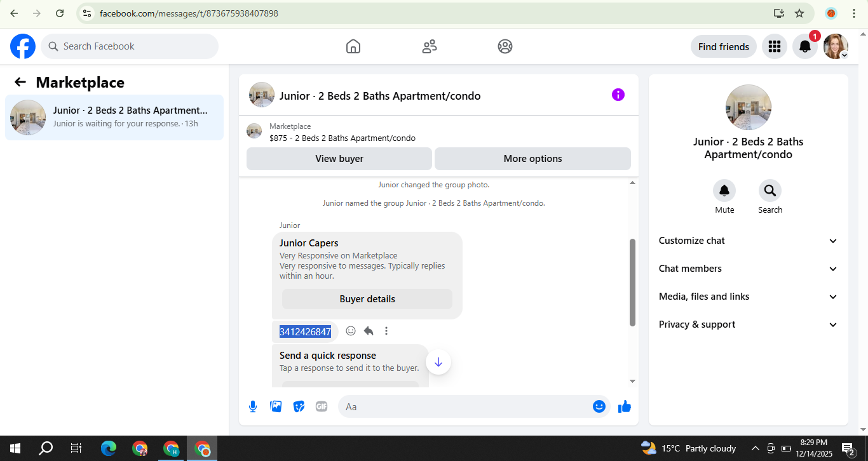
Task: Record a voice clip microphone icon
Action: pyautogui.click(x=253, y=406)
